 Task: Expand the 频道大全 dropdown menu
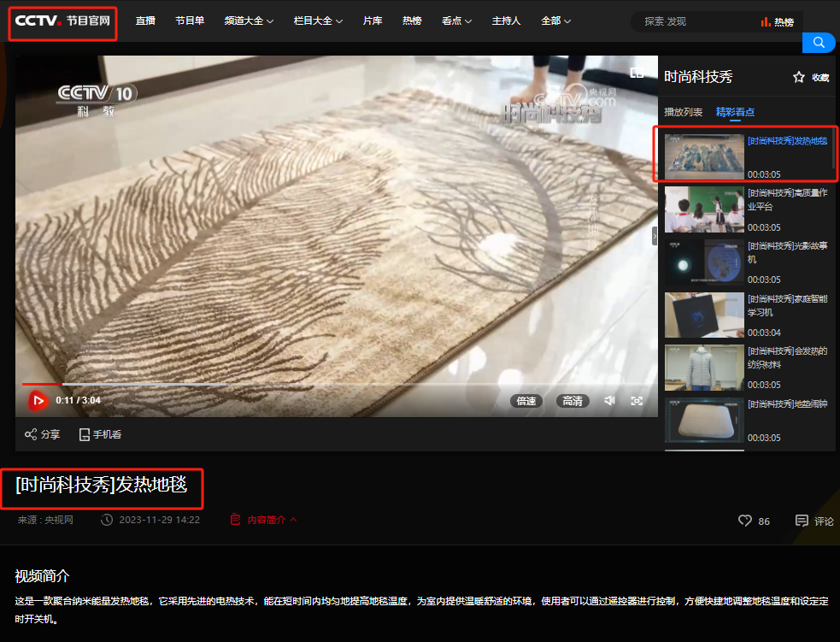click(249, 21)
